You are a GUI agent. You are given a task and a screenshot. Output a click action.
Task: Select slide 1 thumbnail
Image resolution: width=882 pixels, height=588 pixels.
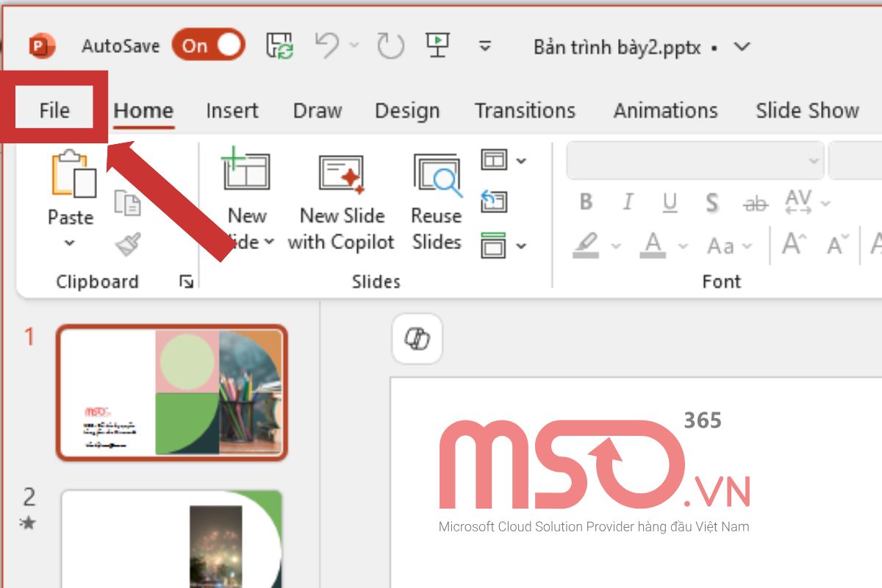[x=172, y=393]
